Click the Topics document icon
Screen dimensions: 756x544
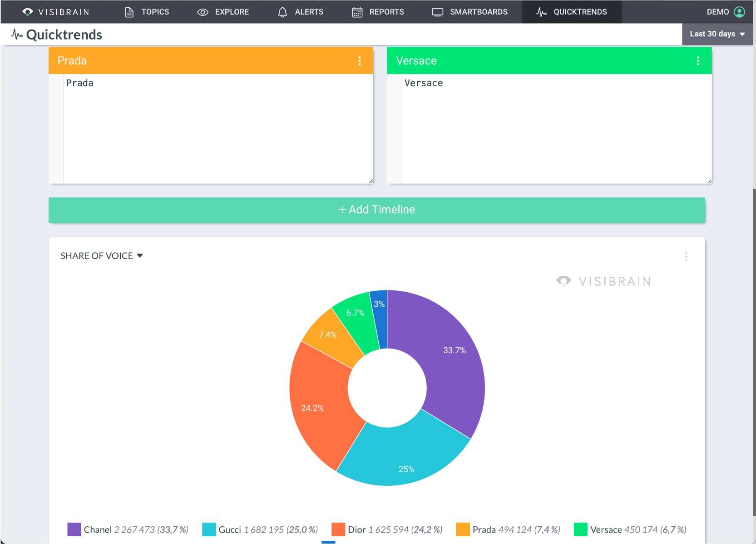coord(129,12)
